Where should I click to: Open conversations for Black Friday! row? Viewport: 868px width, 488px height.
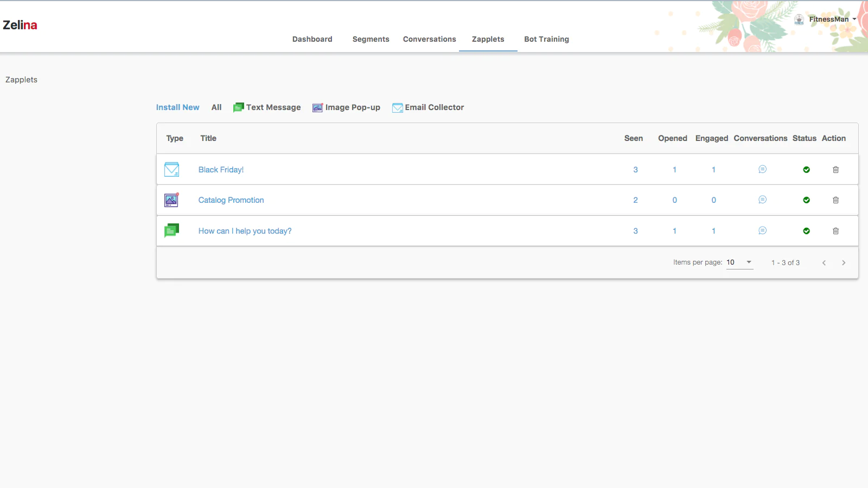pos(762,170)
